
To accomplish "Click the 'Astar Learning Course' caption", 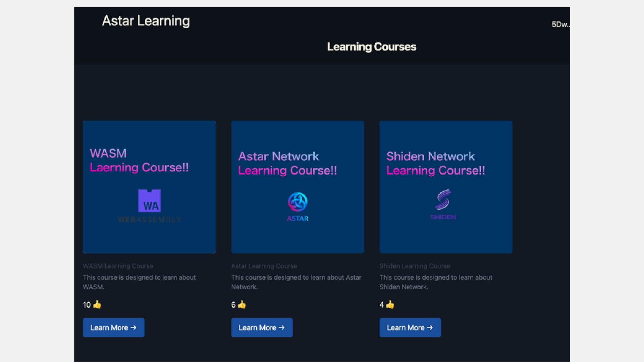I will (264, 266).
